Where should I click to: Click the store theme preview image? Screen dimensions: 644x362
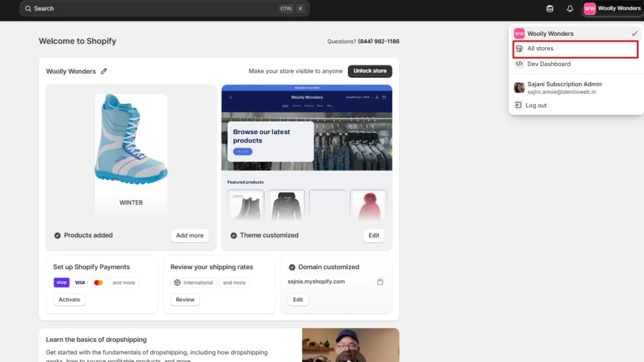pos(307,152)
